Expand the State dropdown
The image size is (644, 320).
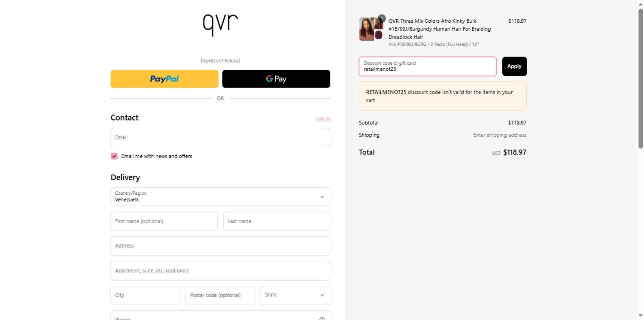(x=295, y=295)
